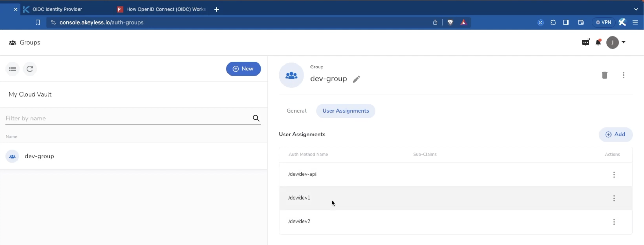Open the browser extensions puzzle icon

point(553,23)
